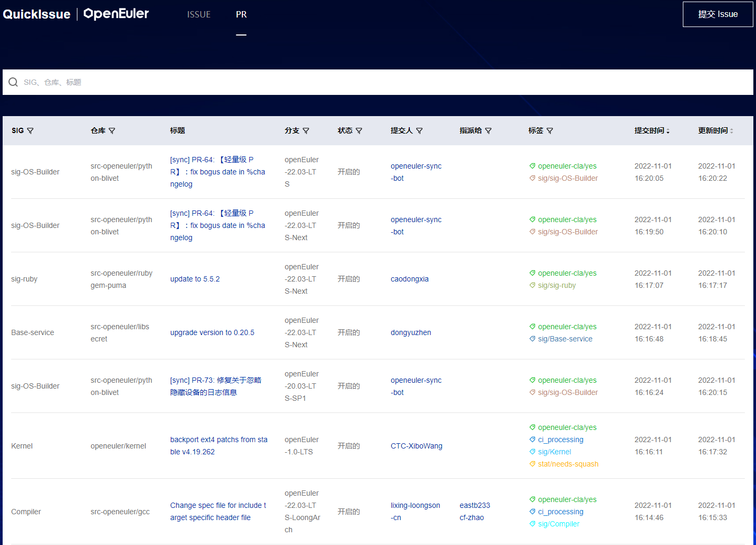Click the 指派给 column filter icon

(488, 131)
